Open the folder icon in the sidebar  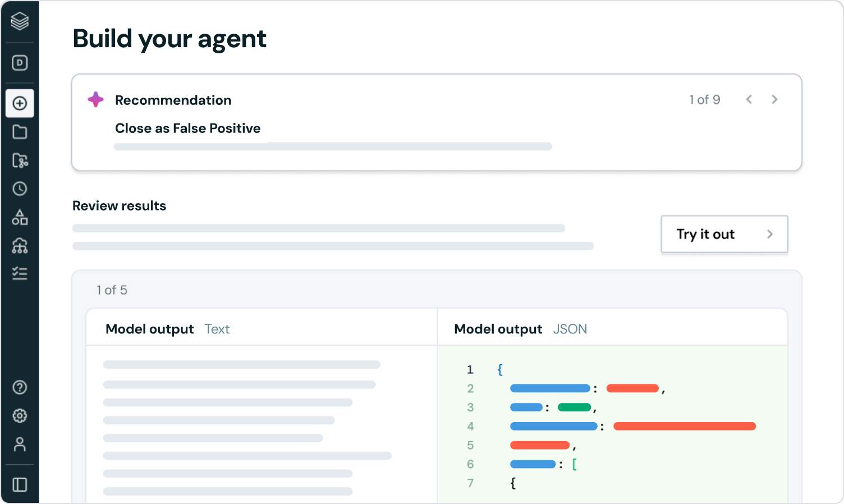pos(20,132)
